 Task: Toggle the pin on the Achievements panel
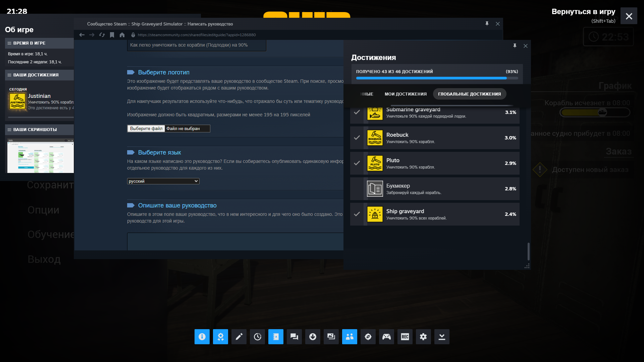515,46
